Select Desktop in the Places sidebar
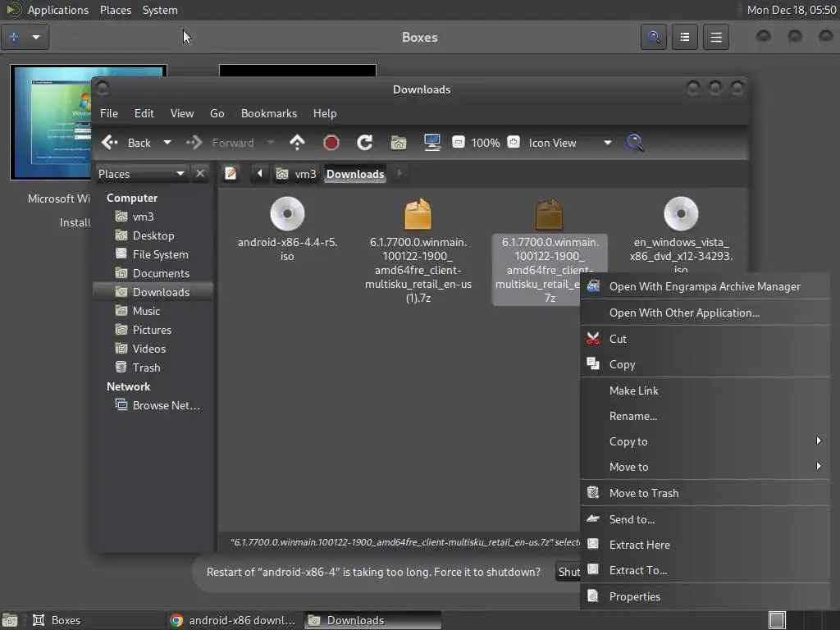 tap(153, 235)
